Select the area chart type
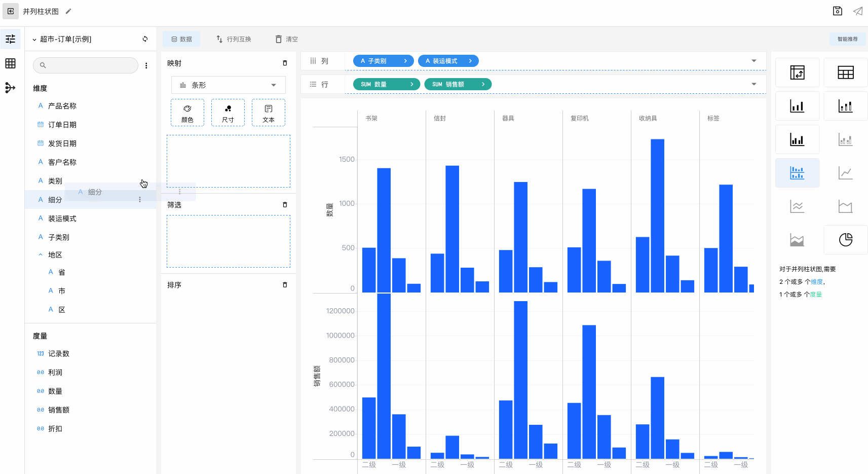Screen dimensions: 868x474 845,206
